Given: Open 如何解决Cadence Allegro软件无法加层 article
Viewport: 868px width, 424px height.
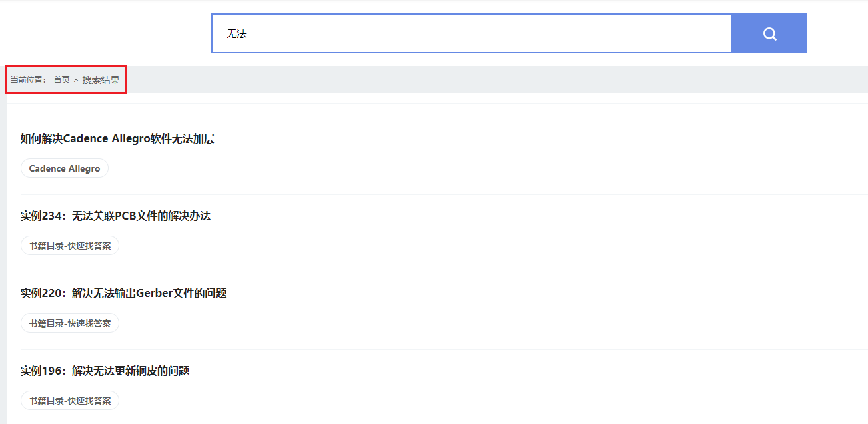Looking at the screenshot, I should pyautogui.click(x=117, y=139).
